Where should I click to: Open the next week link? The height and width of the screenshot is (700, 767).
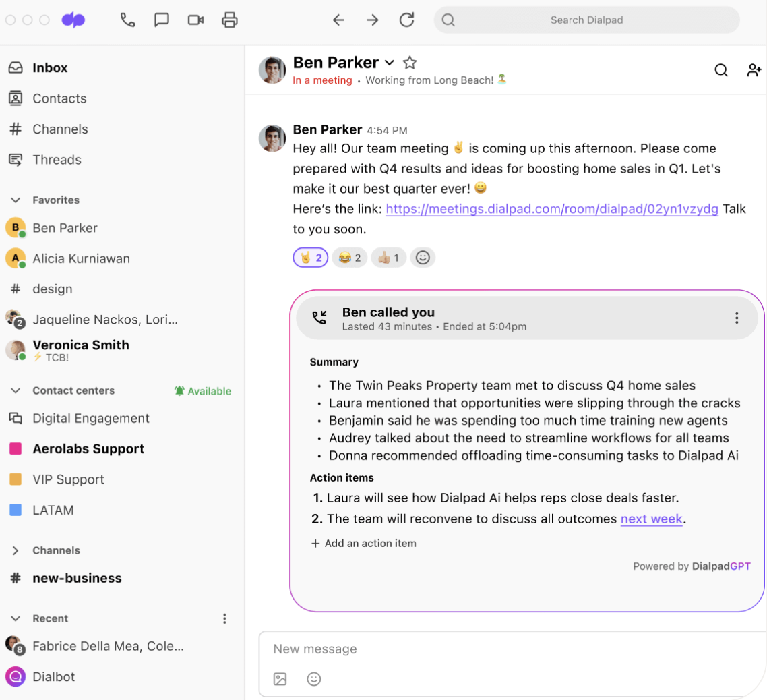(x=651, y=519)
